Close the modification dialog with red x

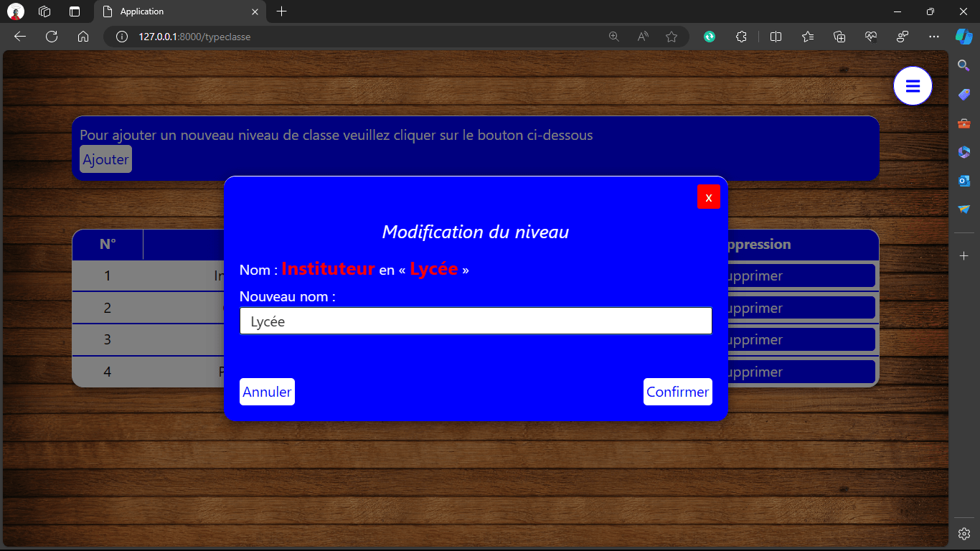point(708,197)
